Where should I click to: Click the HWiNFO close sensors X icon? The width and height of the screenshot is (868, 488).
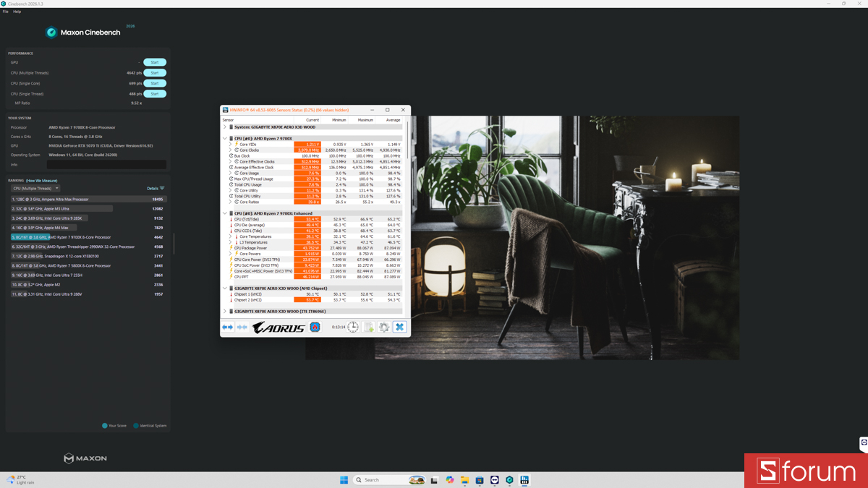[x=399, y=328]
